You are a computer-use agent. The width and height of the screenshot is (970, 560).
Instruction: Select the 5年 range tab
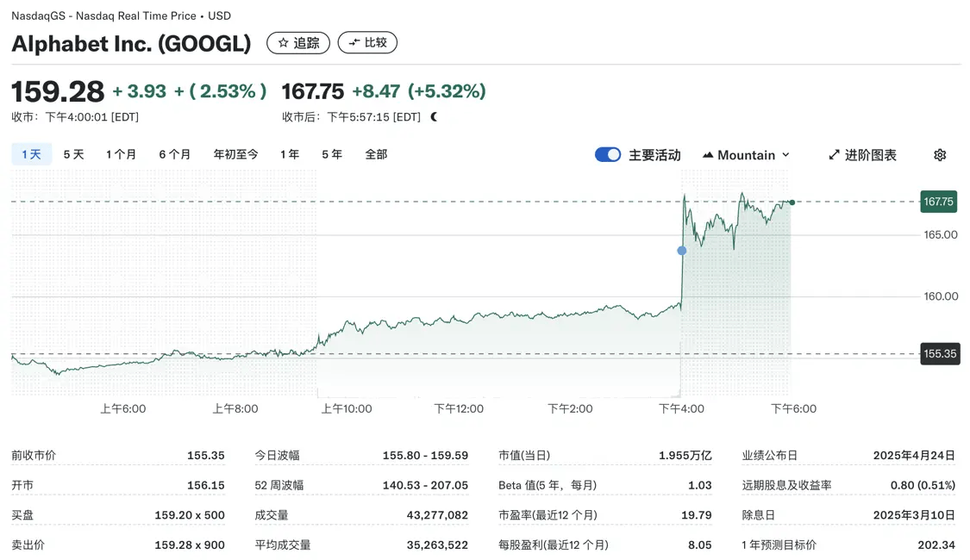click(332, 154)
